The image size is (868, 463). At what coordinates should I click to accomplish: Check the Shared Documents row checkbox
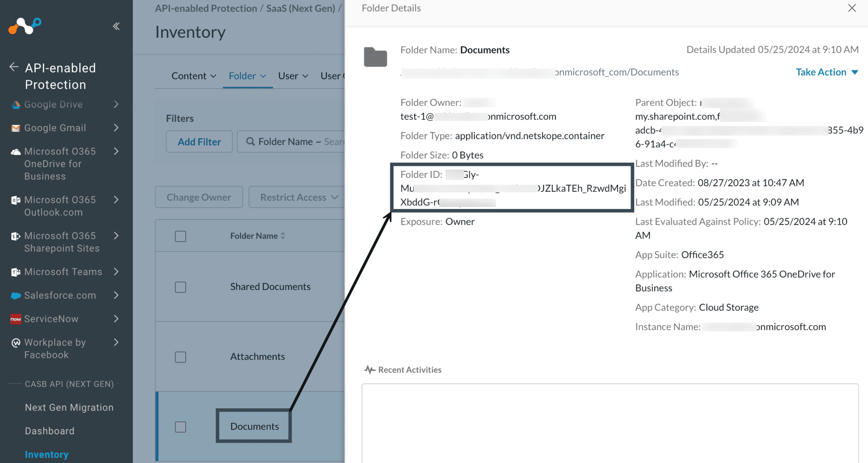pyautogui.click(x=180, y=287)
